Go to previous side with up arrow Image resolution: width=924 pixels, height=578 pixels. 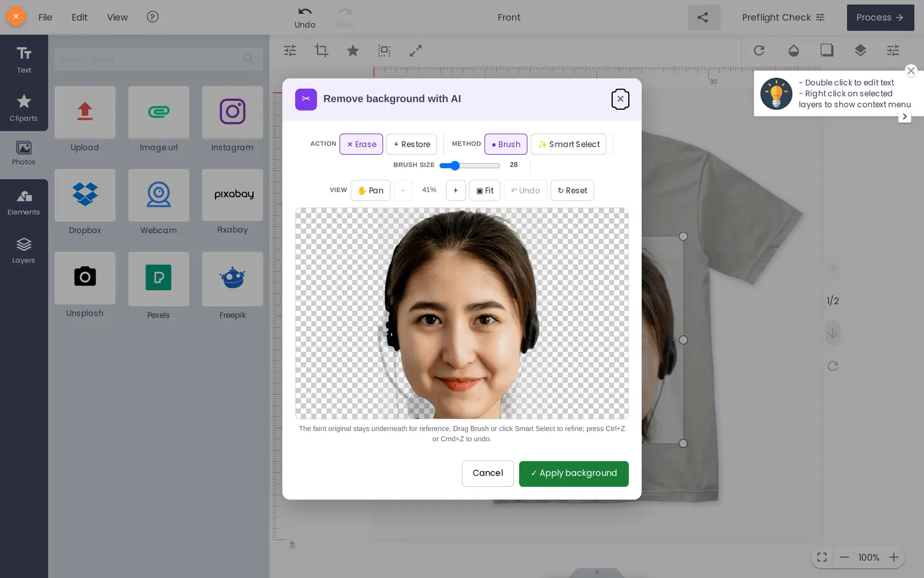833,269
